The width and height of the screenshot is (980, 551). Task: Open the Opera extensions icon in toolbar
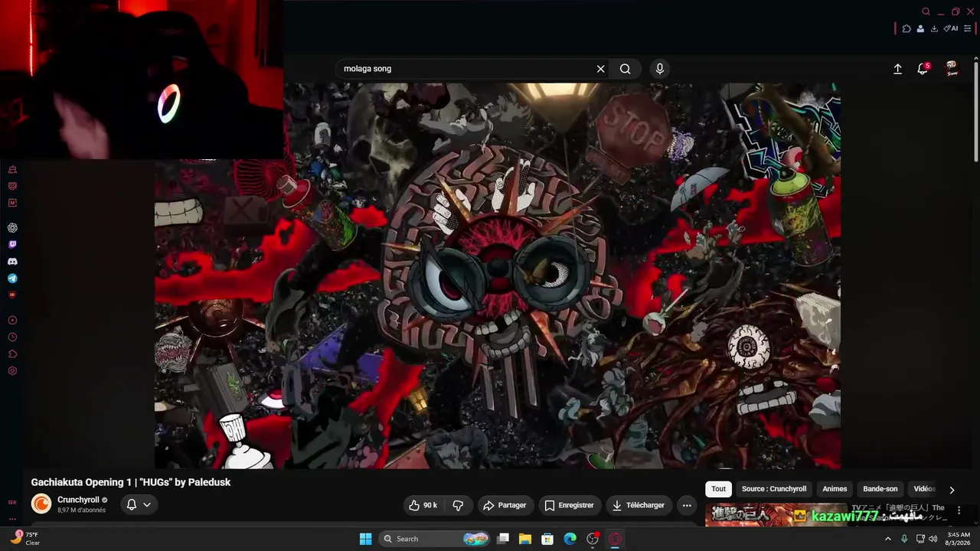tap(906, 28)
